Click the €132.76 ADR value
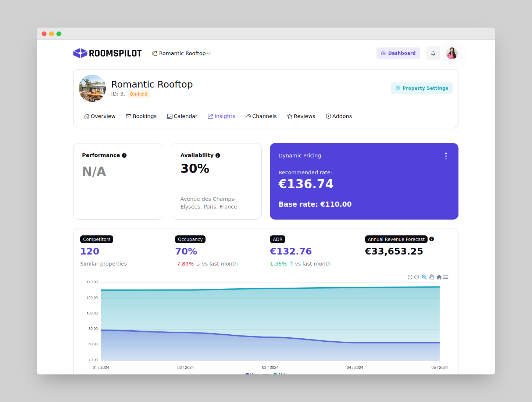 point(291,251)
